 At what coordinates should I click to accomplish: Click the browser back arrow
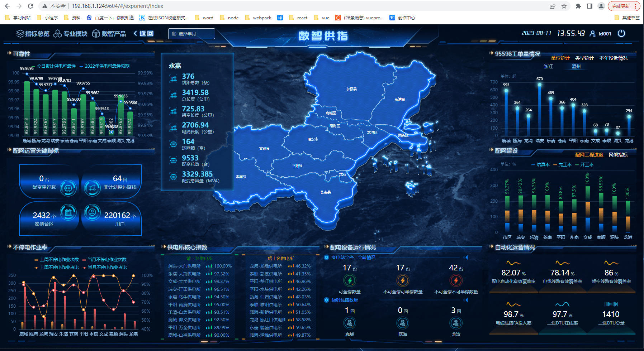click(x=8, y=6)
